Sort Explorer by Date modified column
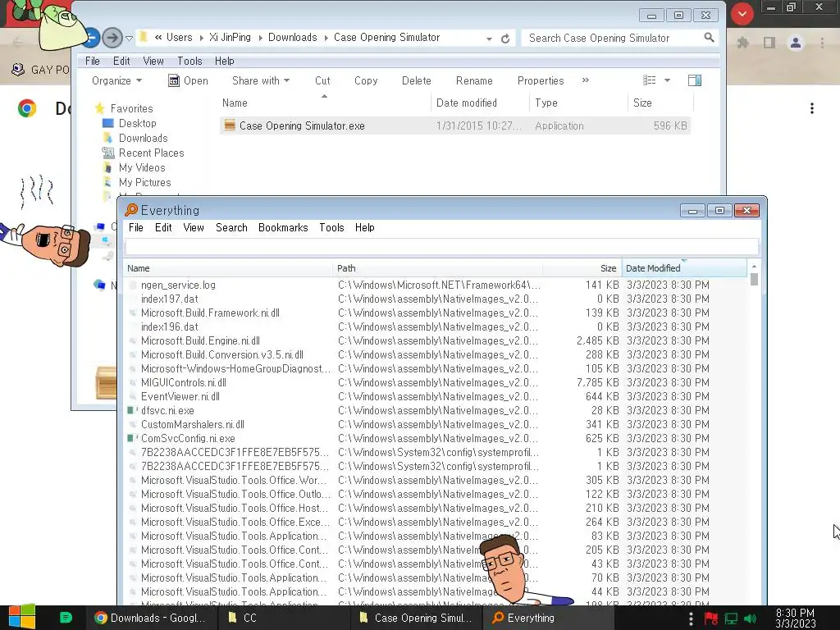Image resolution: width=840 pixels, height=630 pixels. (x=481, y=103)
